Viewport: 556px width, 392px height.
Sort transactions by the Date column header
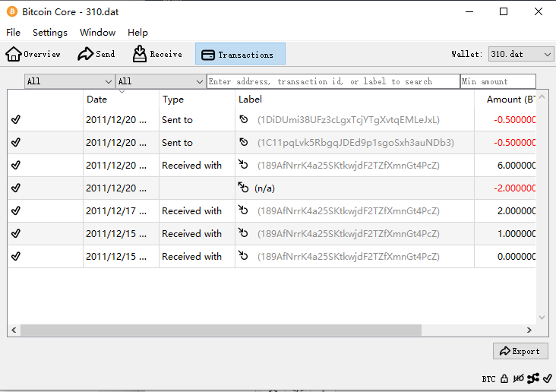97,100
